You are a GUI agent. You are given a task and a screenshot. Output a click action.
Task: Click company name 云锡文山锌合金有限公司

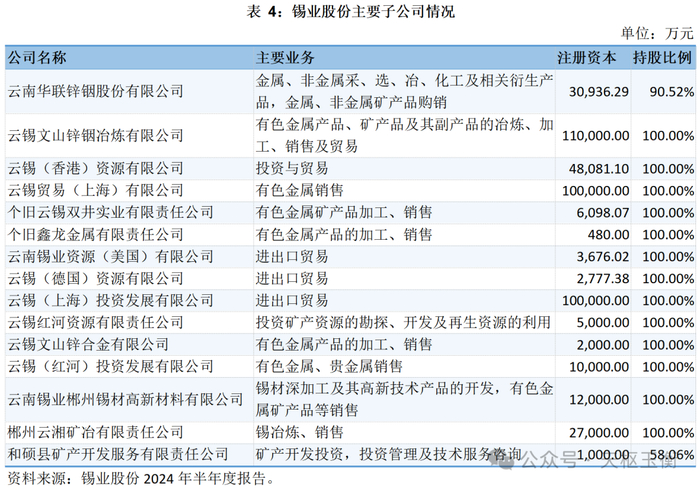tap(88, 345)
